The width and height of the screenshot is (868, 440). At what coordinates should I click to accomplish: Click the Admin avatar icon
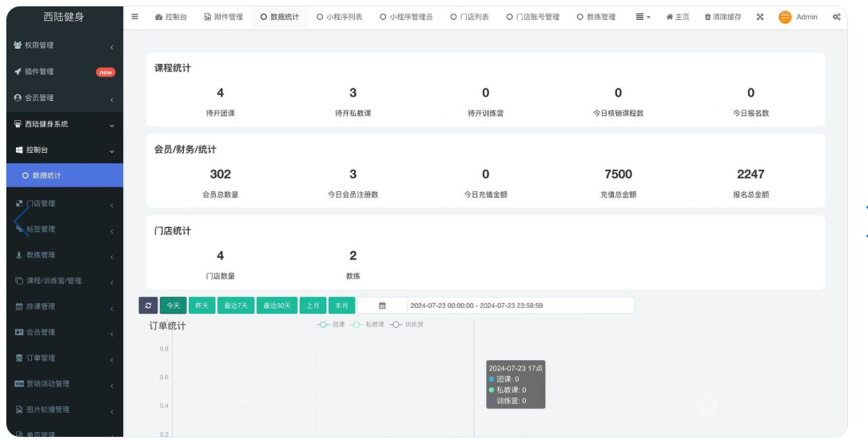click(x=785, y=17)
